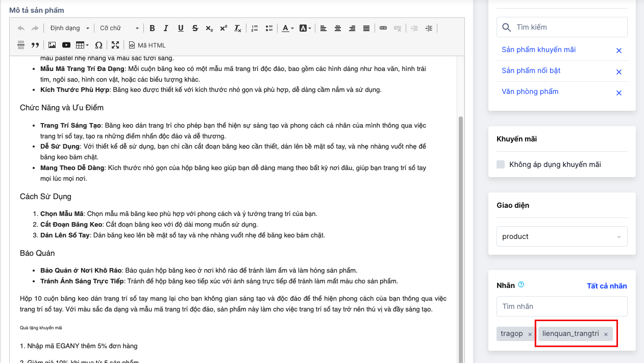This screenshot has height=363, width=644.
Task: Insert a blockquote
Action: coord(35,45)
